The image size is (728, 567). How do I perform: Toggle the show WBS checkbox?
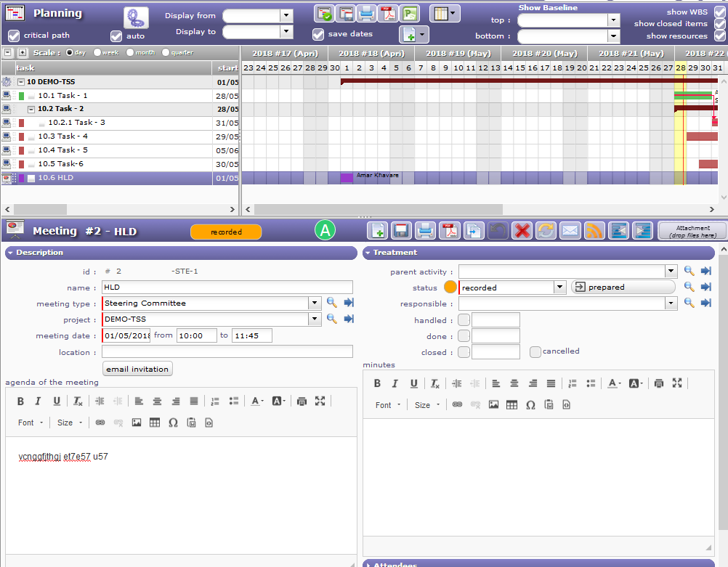(719, 12)
